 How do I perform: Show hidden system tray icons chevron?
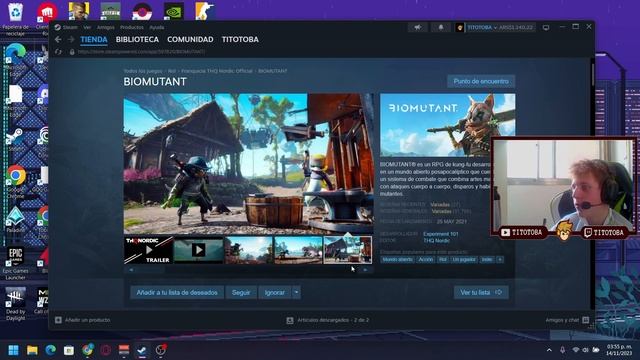tap(549, 350)
